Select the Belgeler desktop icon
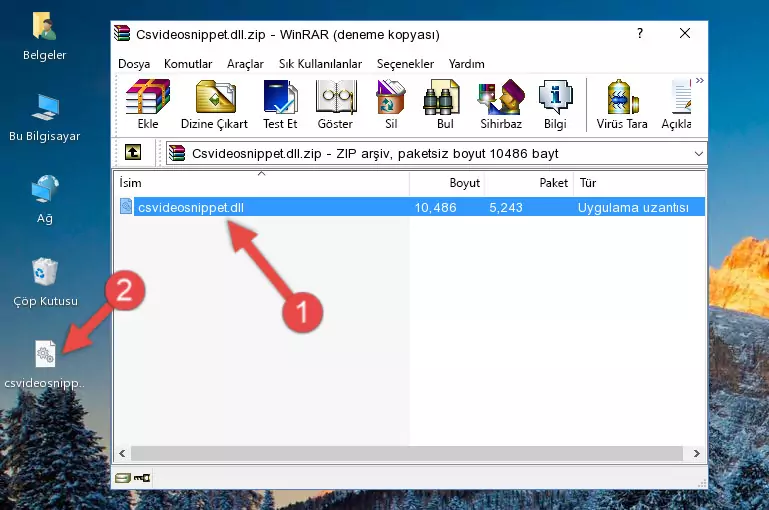Viewport: 769px width, 510px height. [45, 36]
